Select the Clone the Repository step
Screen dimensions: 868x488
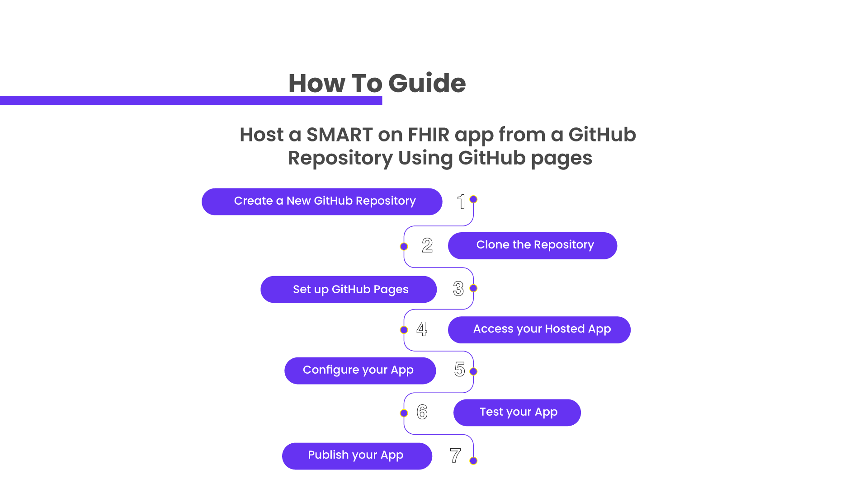tap(535, 244)
